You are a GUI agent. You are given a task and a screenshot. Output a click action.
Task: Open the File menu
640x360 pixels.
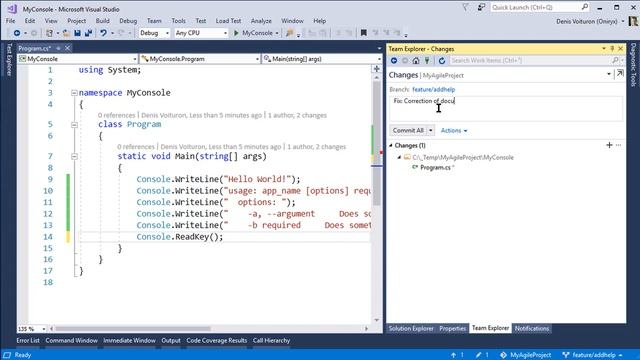coord(11,21)
